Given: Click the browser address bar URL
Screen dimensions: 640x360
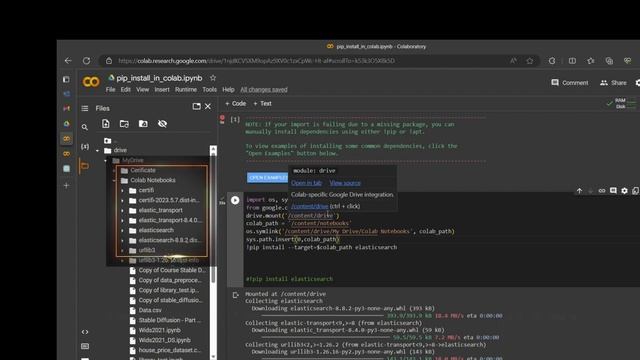Looking at the screenshot, I should (256, 61).
